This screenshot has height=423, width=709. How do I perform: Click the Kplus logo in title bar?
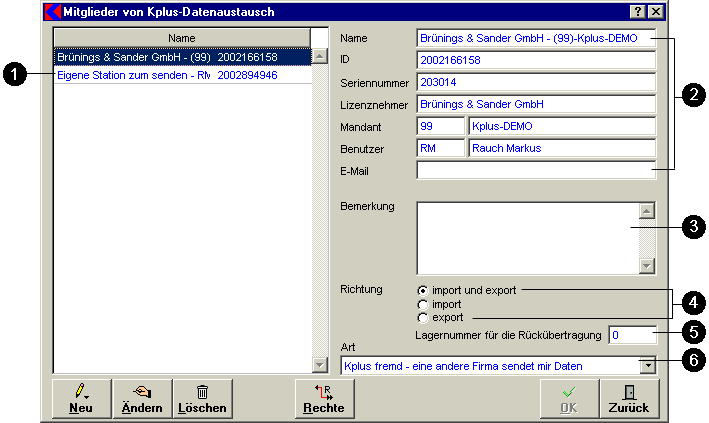coord(53,11)
